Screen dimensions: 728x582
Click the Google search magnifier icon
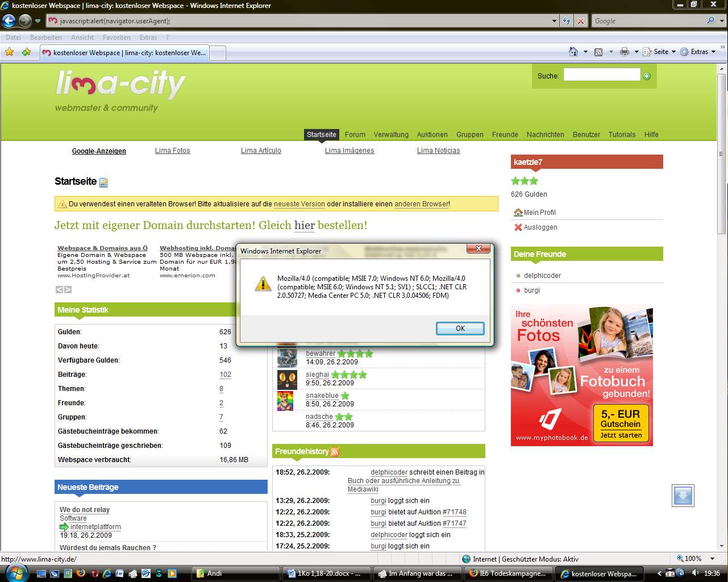[x=710, y=20]
